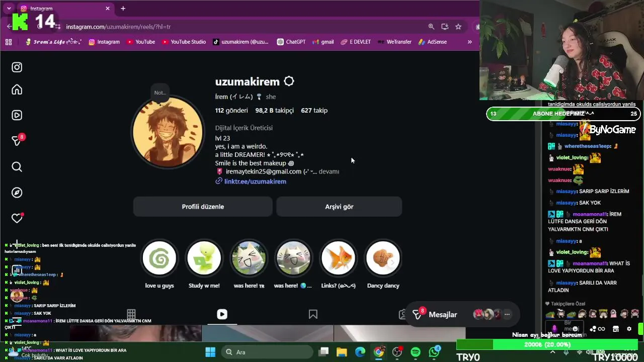This screenshot has height=362, width=644.
Task: Open the YouTube bookmark
Action: point(140,42)
